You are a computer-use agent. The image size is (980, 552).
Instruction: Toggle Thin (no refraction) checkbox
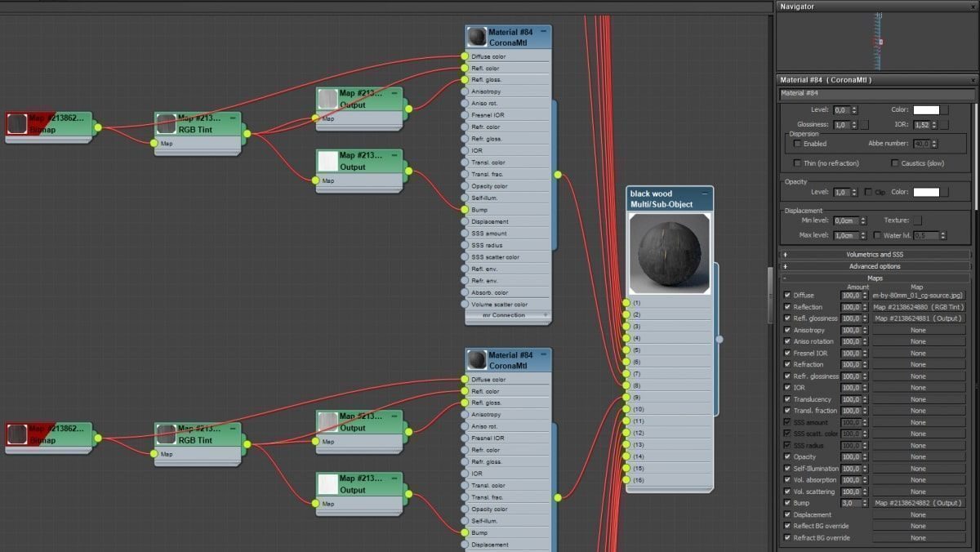pos(798,163)
